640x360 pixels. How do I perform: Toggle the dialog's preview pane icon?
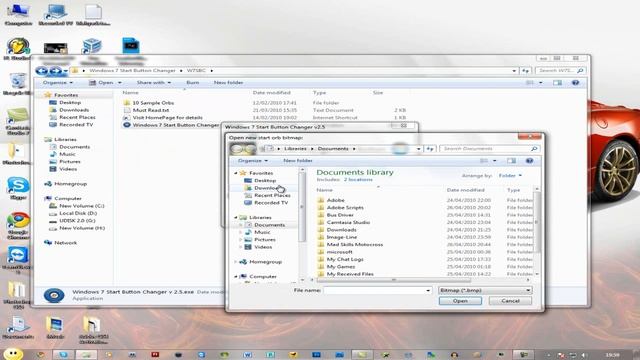pos(511,161)
